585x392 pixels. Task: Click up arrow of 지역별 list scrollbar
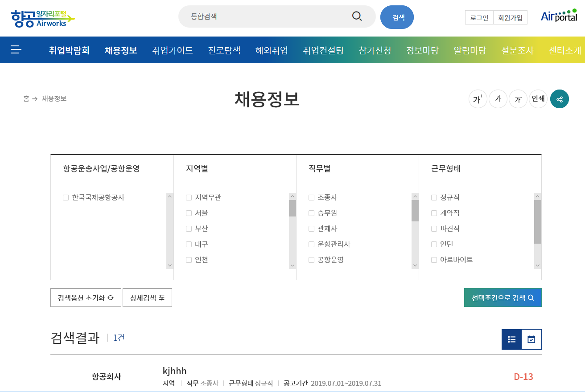[x=292, y=196]
